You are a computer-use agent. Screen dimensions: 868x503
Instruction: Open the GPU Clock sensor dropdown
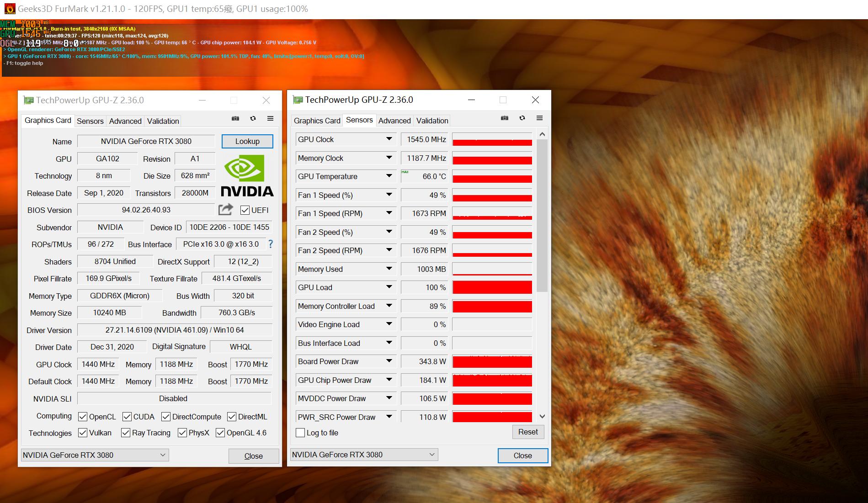389,139
